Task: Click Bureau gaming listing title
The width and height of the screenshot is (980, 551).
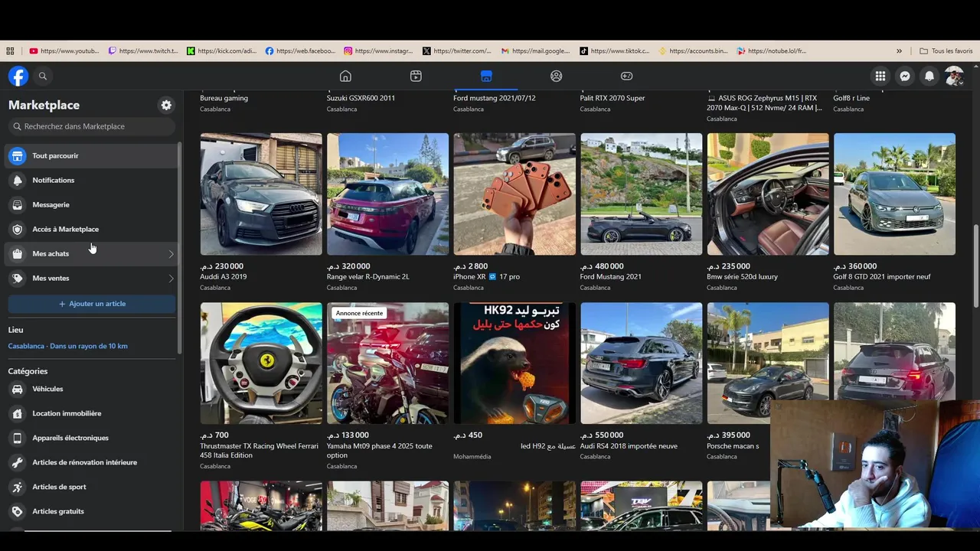Action: (x=224, y=98)
